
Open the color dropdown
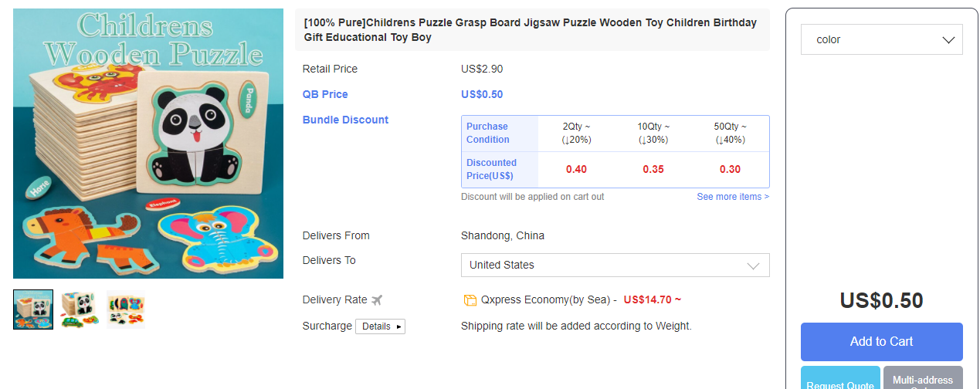pos(881,39)
